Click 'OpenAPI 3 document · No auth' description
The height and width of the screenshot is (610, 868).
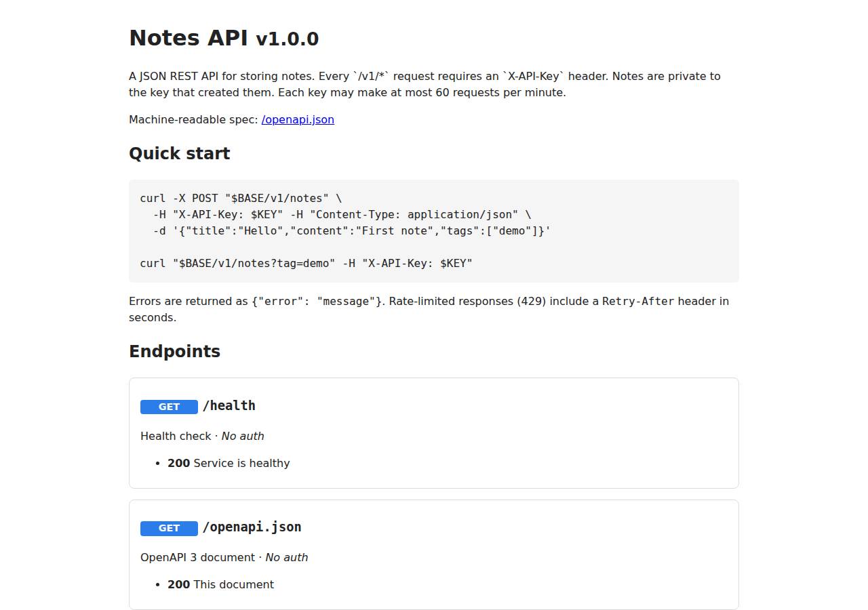pos(224,557)
